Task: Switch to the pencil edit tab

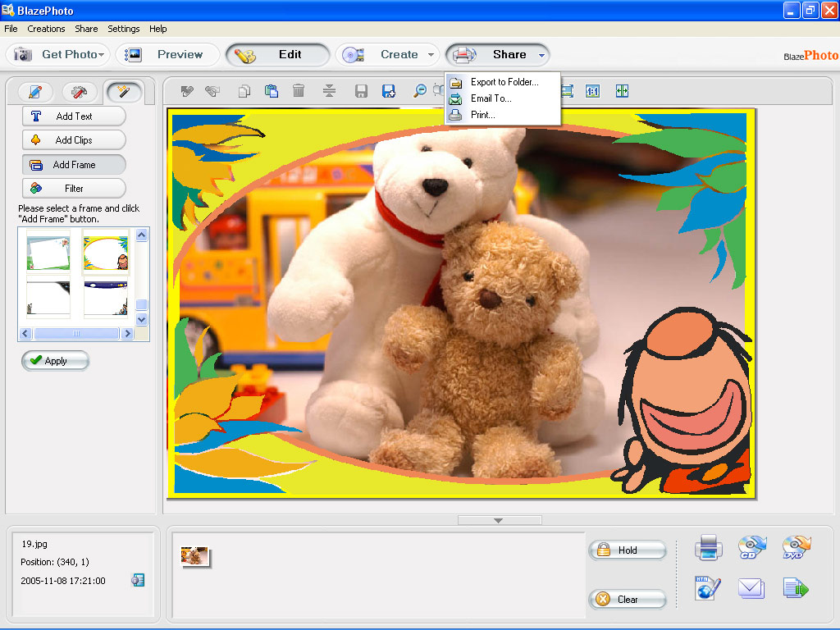Action: pos(35,92)
